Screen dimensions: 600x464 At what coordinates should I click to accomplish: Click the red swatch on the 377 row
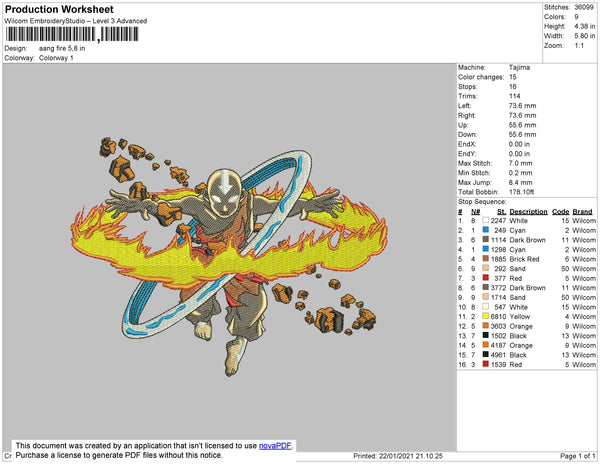tap(486, 278)
